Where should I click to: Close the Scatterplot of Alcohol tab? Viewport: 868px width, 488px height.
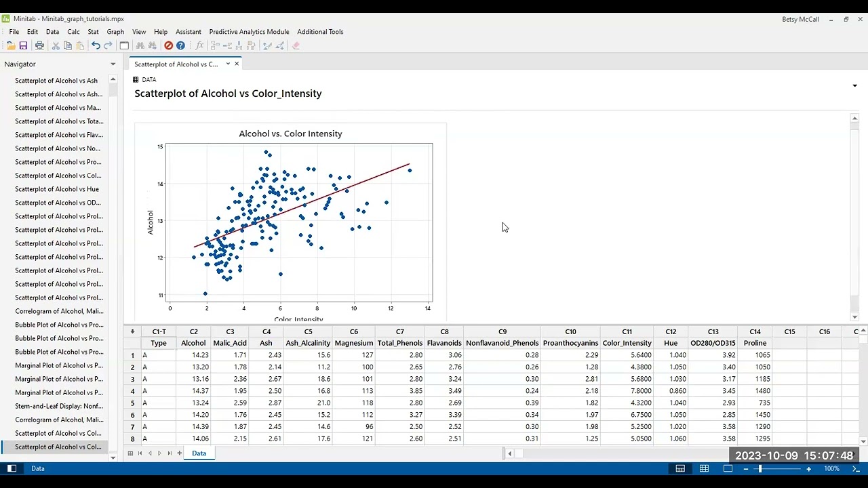[x=237, y=64]
